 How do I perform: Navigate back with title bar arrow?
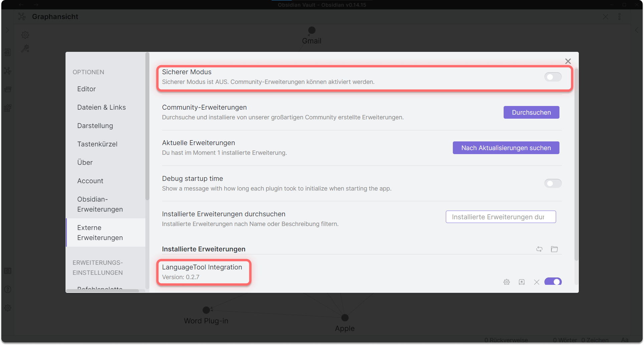click(21, 5)
